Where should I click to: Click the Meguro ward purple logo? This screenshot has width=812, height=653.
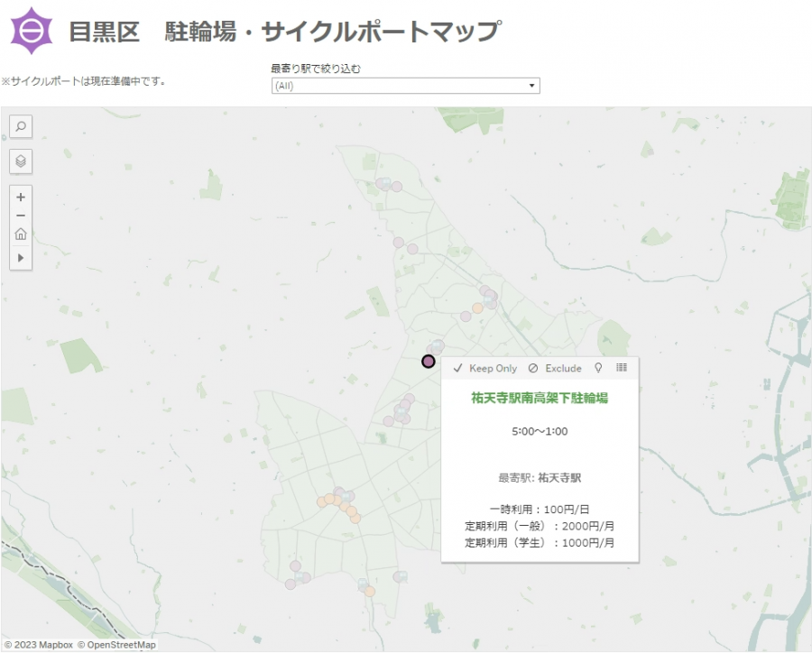[32, 31]
